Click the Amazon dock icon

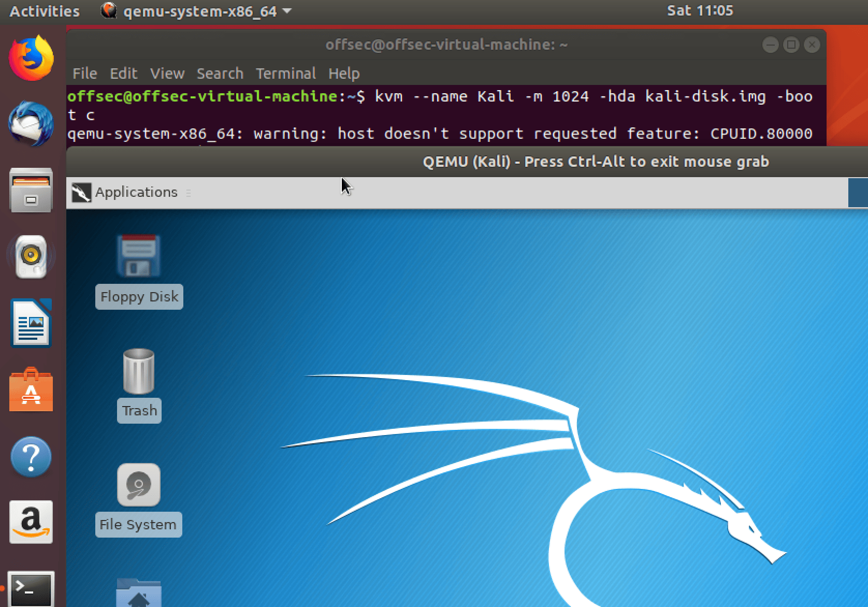click(x=31, y=522)
